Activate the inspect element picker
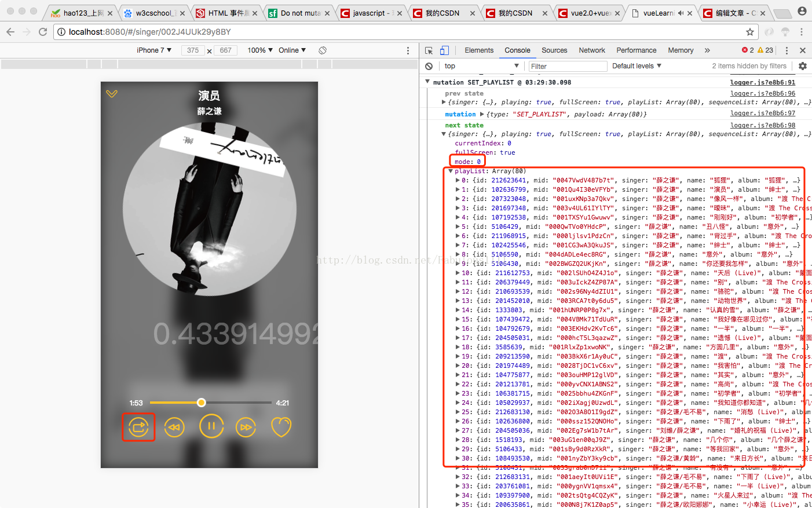The height and width of the screenshot is (508, 812). pyautogui.click(x=429, y=50)
